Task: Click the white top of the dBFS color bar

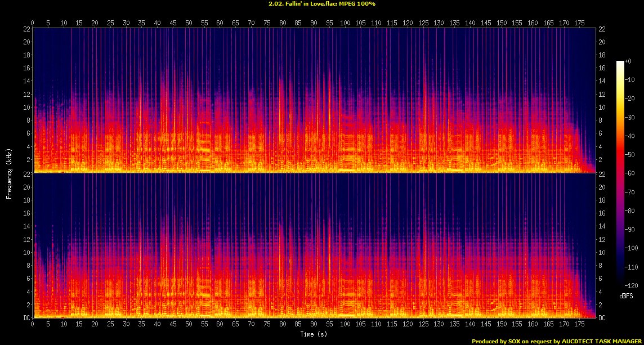Action: 620,62
